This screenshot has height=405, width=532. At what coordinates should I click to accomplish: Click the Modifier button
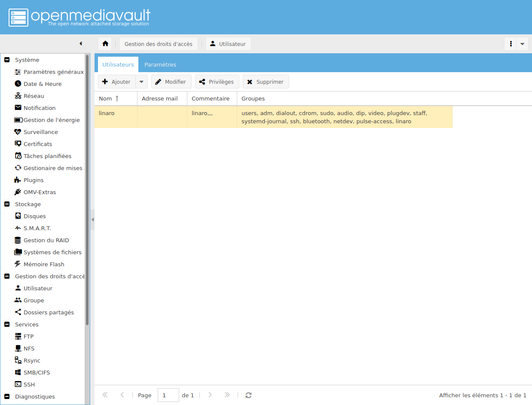point(171,82)
